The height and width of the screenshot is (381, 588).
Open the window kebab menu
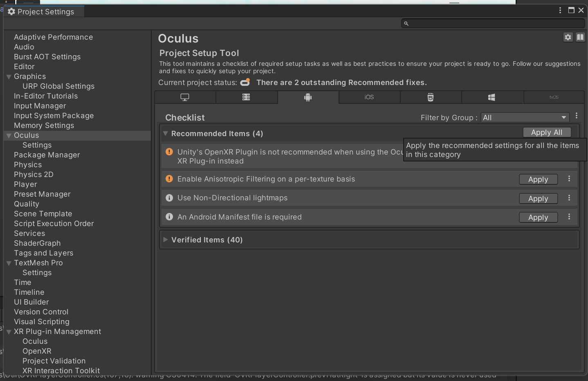pyautogui.click(x=560, y=10)
